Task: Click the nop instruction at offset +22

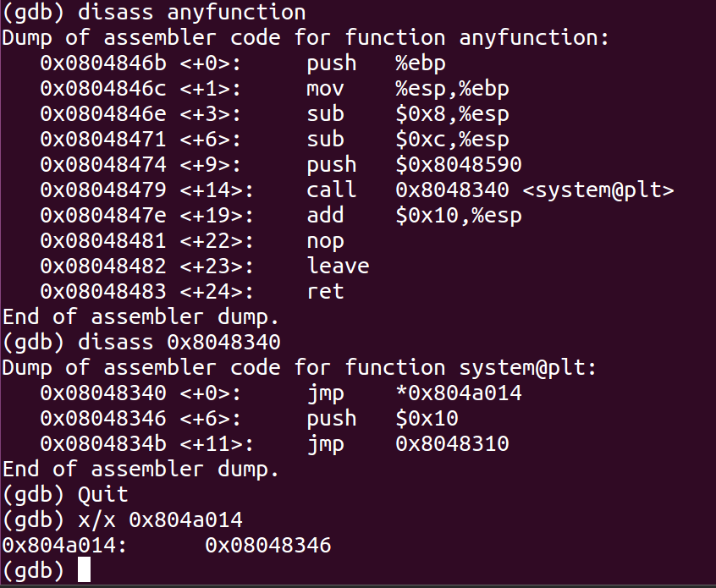Action: (325, 241)
